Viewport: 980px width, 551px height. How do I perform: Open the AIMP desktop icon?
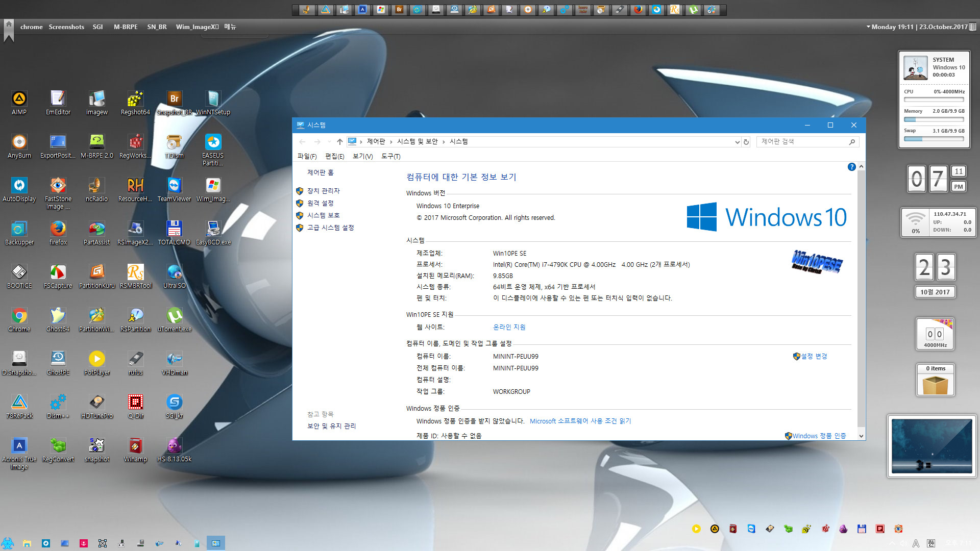[x=19, y=102]
